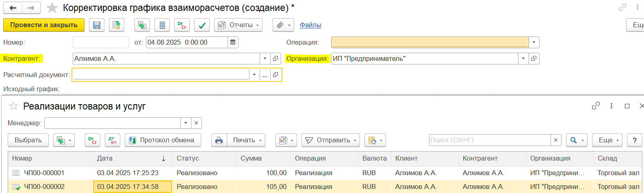The height and width of the screenshot is (193, 644).
Task: Click into the Поиск search field
Action: (x=490, y=140)
